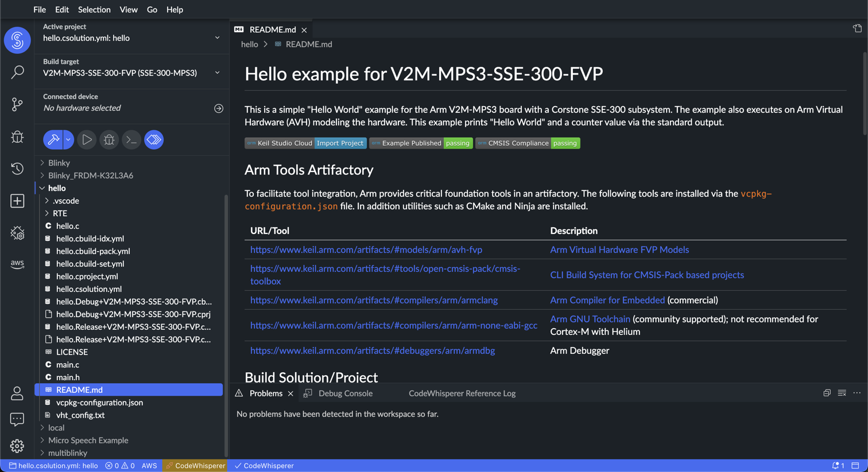
Task: Open the settings gear at sidebar bottom
Action: (17, 446)
